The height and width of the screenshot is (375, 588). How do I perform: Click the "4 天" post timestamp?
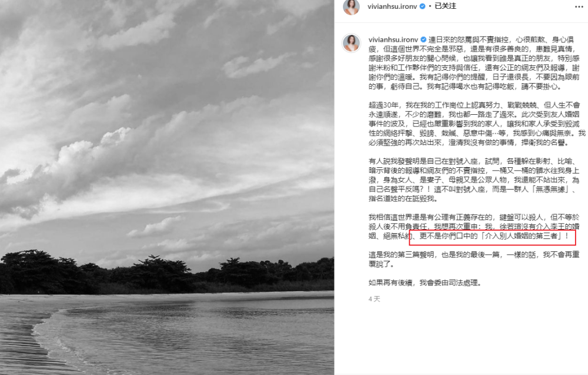tap(374, 299)
